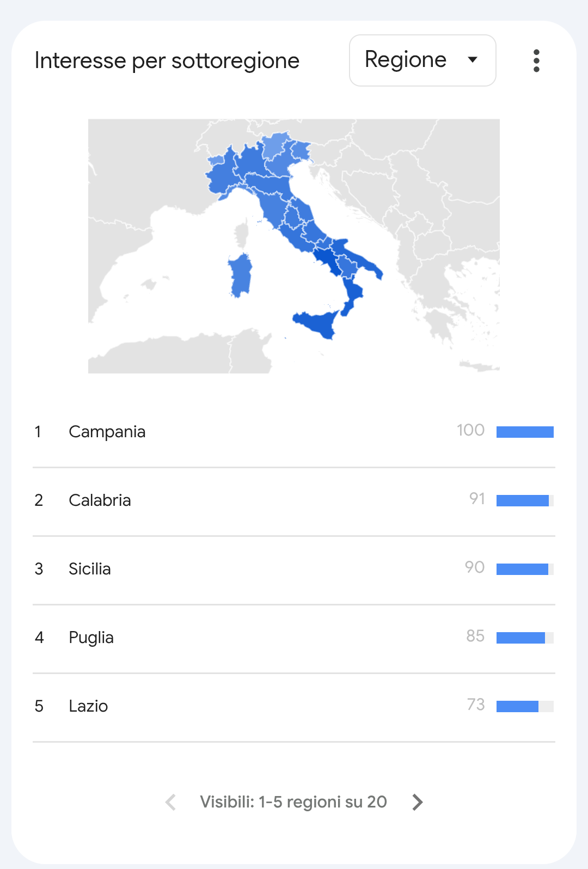The width and height of the screenshot is (588, 869).
Task: Choose Lazio from the ranked list
Action: click(294, 707)
